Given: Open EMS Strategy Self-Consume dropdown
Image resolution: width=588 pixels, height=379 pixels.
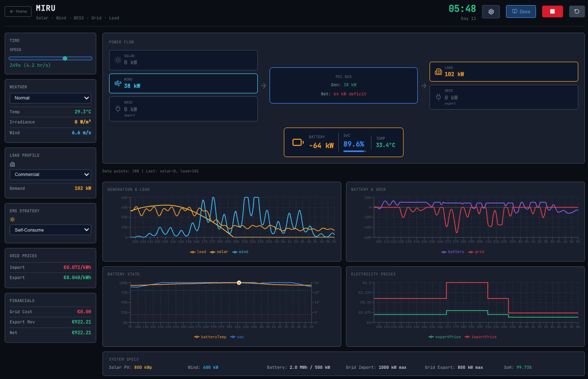Looking at the screenshot, I should tap(50, 230).
